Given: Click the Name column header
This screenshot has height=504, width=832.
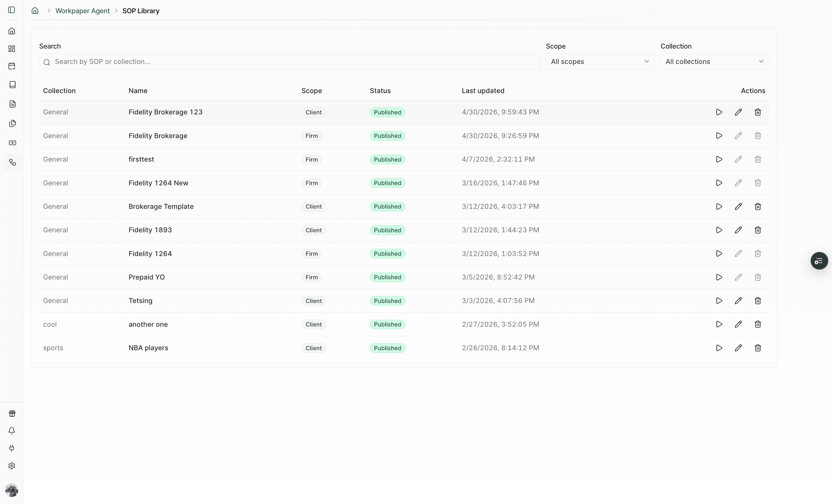Looking at the screenshot, I should point(138,90).
